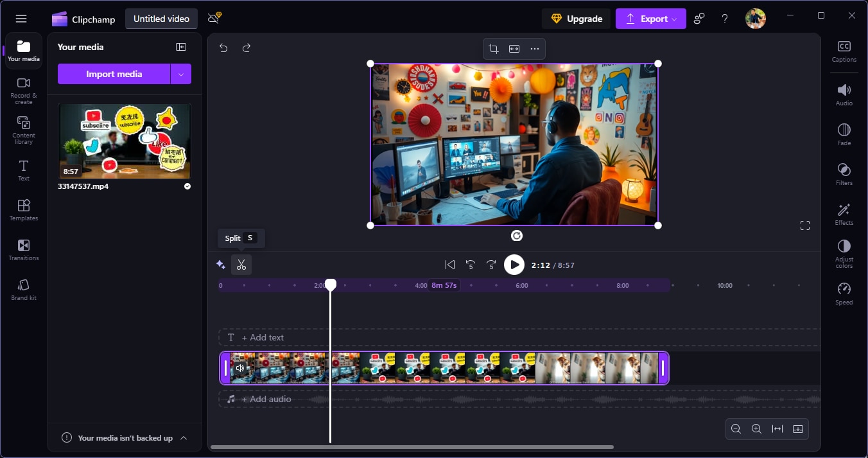
Task: Select the video clip in timeline
Action: tap(444, 368)
